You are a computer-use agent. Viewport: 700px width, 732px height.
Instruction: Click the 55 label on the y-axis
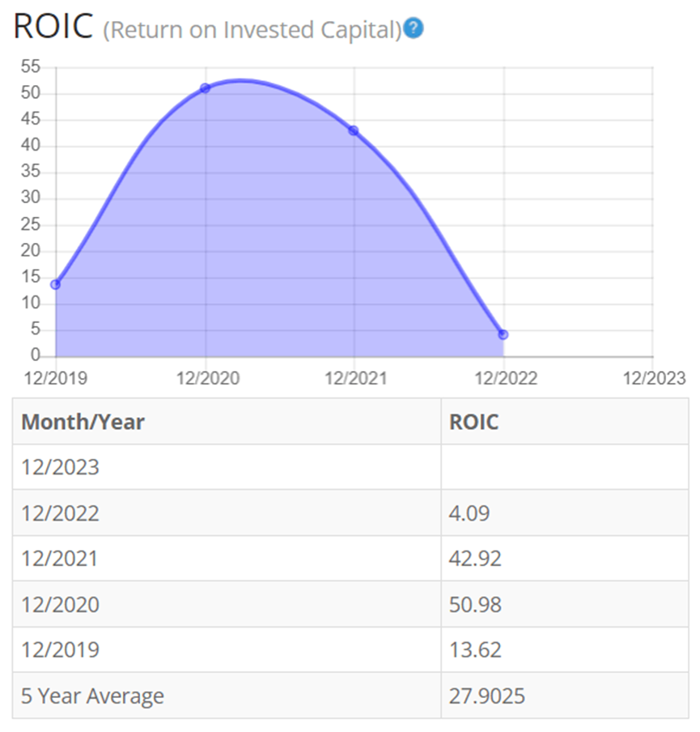click(x=30, y=67)
